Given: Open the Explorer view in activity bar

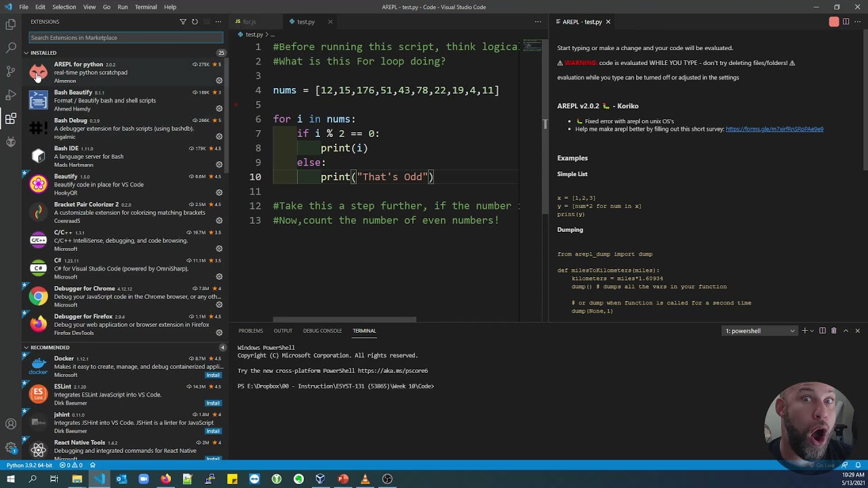Looking at the screenshot, I should pyautogui.click(x=11, y=24).
